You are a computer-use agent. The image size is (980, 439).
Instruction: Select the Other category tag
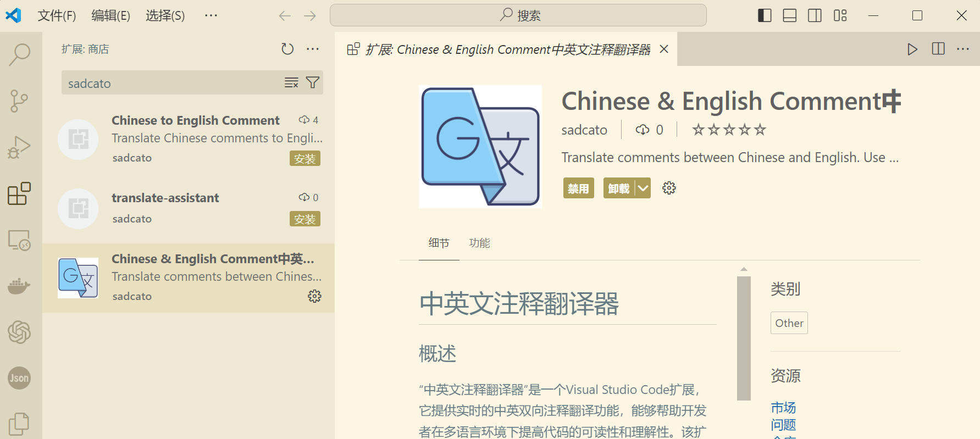pos(789,323)
